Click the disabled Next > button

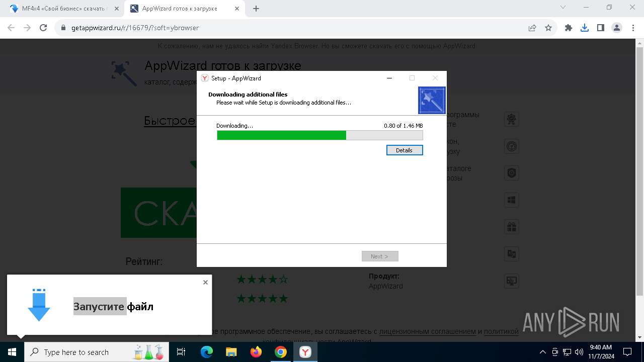(380, 256)
